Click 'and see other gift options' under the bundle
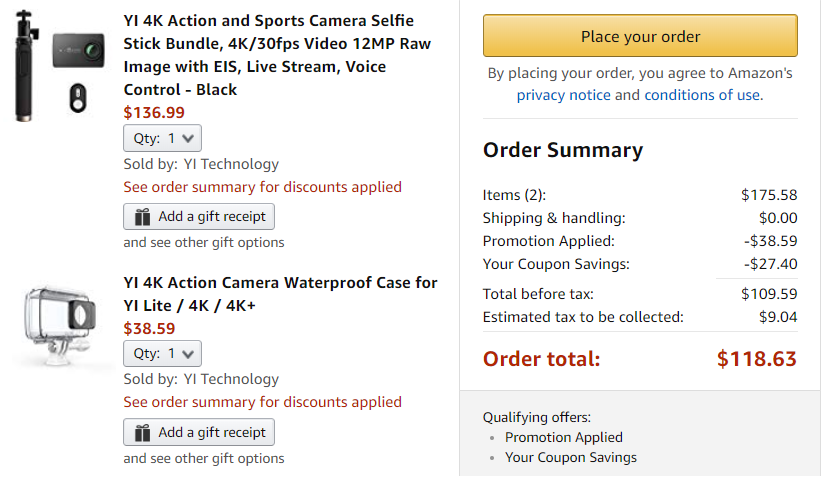Viewport: 822px width, 477px height. pos(204,242)
